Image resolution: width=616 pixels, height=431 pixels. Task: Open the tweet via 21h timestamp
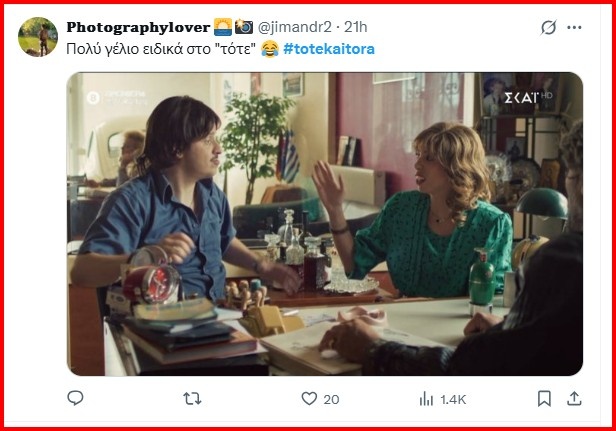[x=356, y=27]
